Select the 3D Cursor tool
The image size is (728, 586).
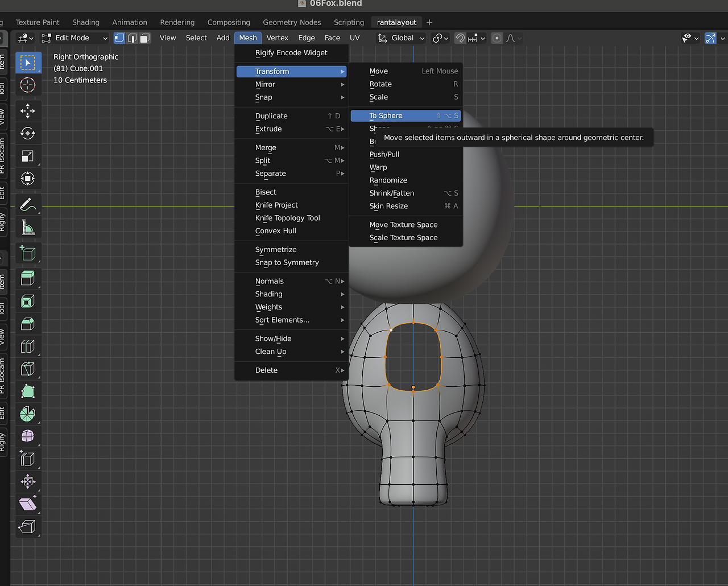[x=27, y=85]
